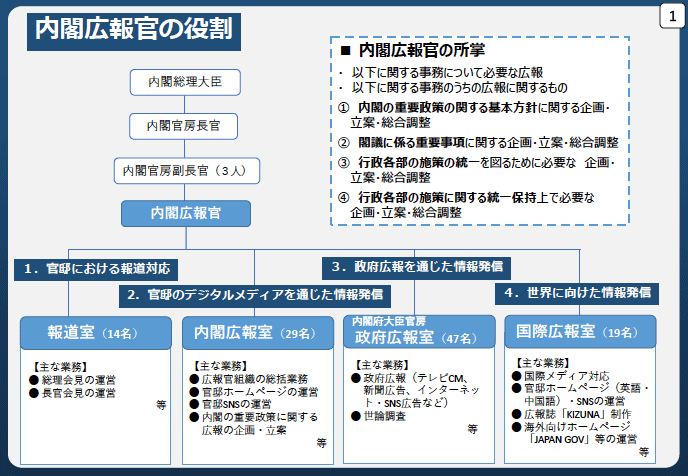Click item ② 閣議に係る重要事項
Viewport: 688px width, 476px height.
click(x=478, y=143)
